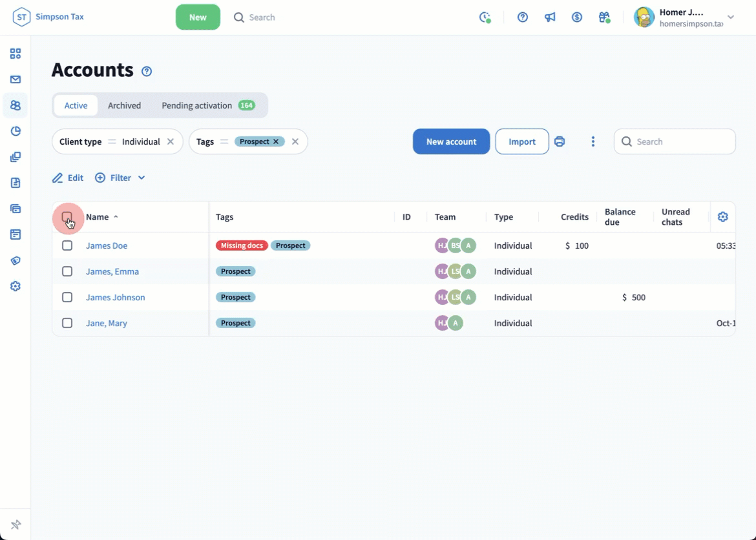Click the print icon beside Import
Viewport: 756px width, 540px height.
click(560, 141)
